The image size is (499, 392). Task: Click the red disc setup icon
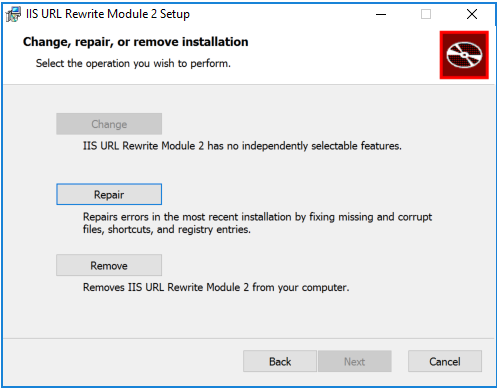(464, 55)
